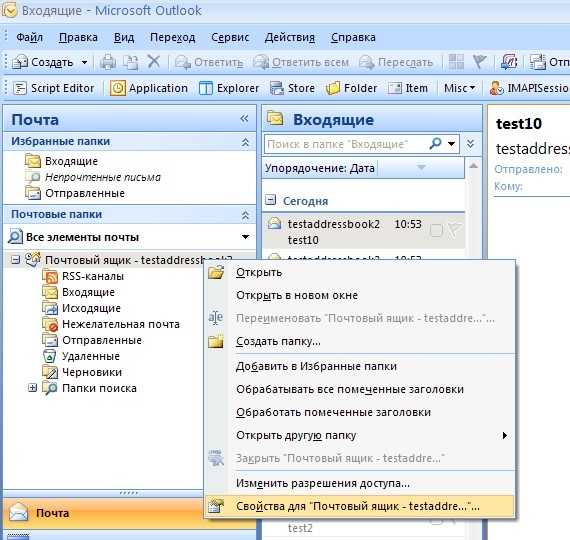Open the Все элементы почты dropdown
Image resolution: width=570 pixels, height=540 pixels.
click(x=245, y=237)
